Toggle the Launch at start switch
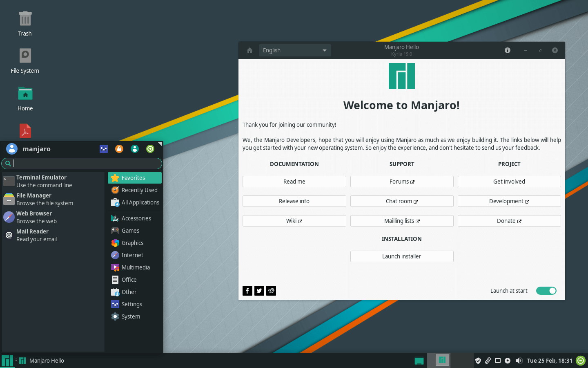This screenshot has height=368, width=588. [x=546, y=291]
